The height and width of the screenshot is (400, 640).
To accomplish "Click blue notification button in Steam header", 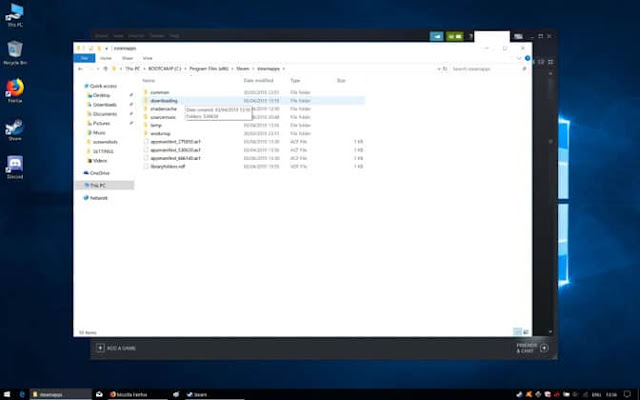I will (x=436, y=36).
